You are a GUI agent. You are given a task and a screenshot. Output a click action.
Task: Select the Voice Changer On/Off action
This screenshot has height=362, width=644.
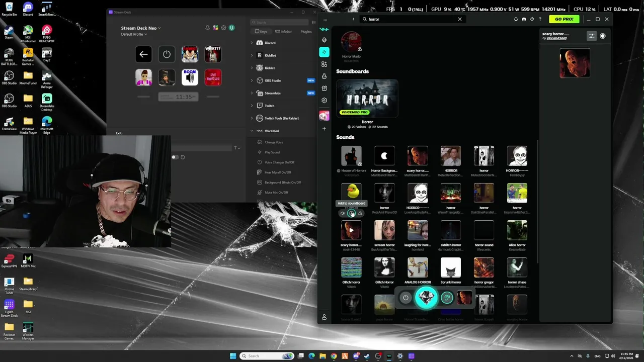[x=279, y=162]
